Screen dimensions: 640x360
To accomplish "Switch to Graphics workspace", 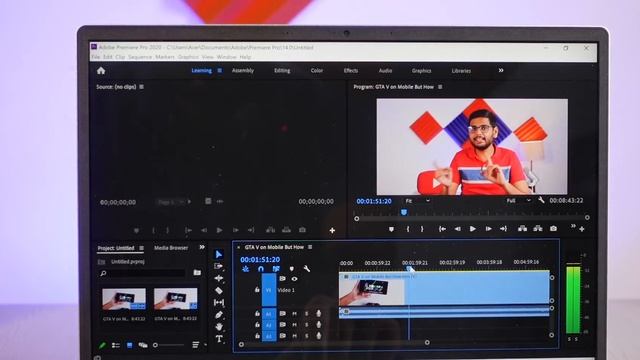I will 421,70.
